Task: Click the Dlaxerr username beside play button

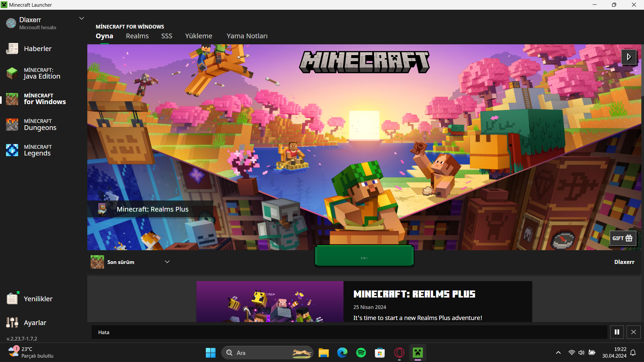Action: 624,262
